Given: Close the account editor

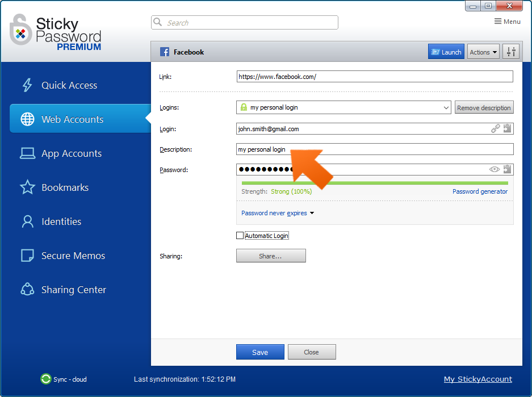Looking at the screenshot, I should [x=312, y=352].
